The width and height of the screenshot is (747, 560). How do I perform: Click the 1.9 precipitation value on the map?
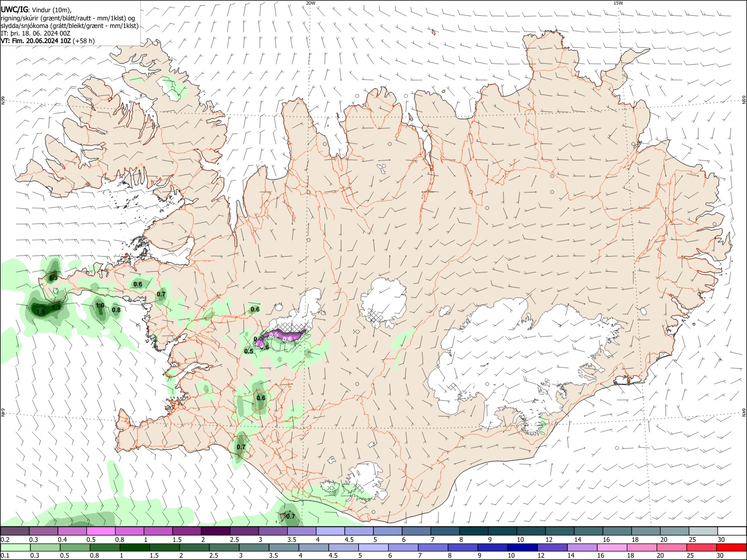point(40,312)
